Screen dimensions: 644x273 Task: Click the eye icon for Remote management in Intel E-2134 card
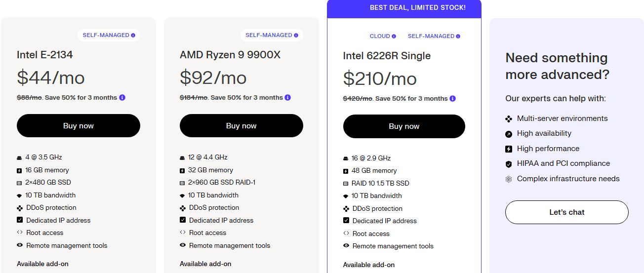(20, 245)
